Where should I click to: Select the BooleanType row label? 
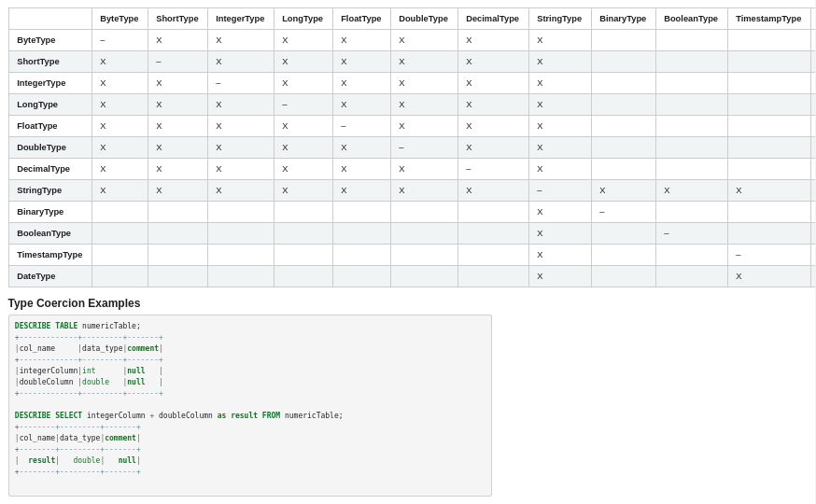pyautogui.click(x=44, y=233)
